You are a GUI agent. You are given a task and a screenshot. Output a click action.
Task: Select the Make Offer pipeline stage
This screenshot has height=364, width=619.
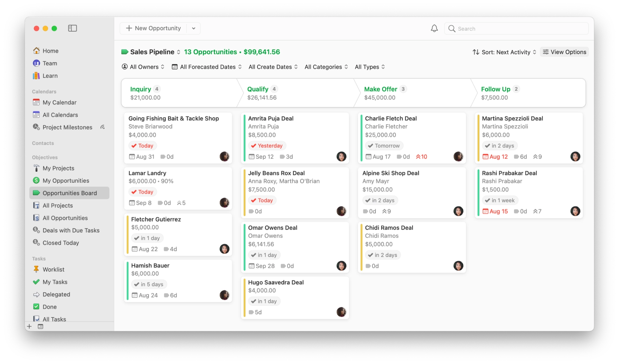pos(414,93)
